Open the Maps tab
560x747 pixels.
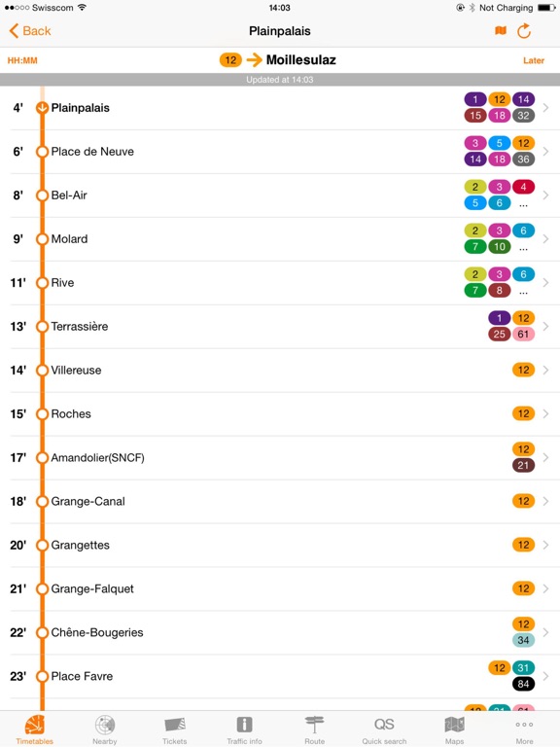(454, 729)
